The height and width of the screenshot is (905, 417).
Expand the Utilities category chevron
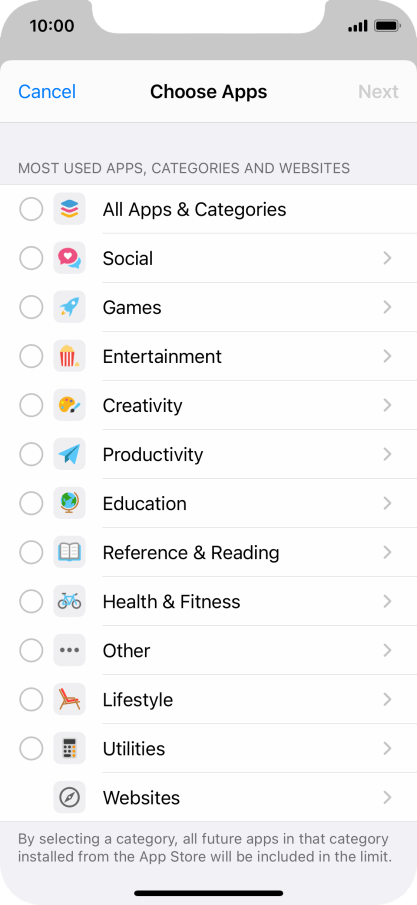(388, 749)
